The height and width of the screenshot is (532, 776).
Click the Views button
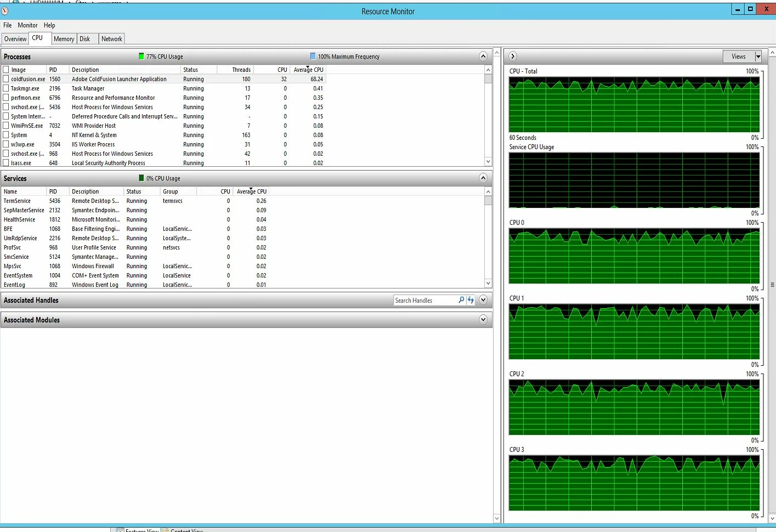pyautogui.click(x=739, y=56)
